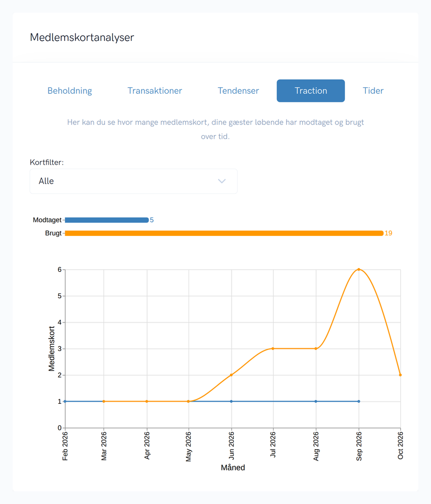431x504 pixels.
Task: Click the orange Oct 2026 data point
Action: [x=400, y=375]
